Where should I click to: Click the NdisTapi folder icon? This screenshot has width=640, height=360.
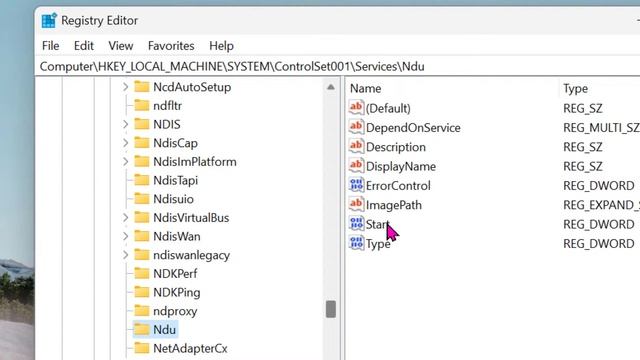point(142,180)
